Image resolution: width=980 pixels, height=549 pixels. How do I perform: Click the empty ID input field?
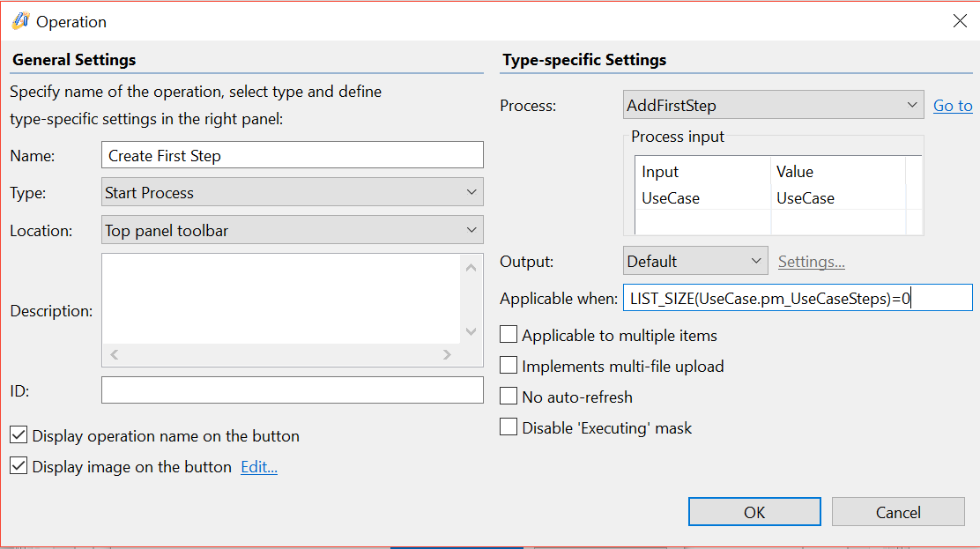[293, 390]
